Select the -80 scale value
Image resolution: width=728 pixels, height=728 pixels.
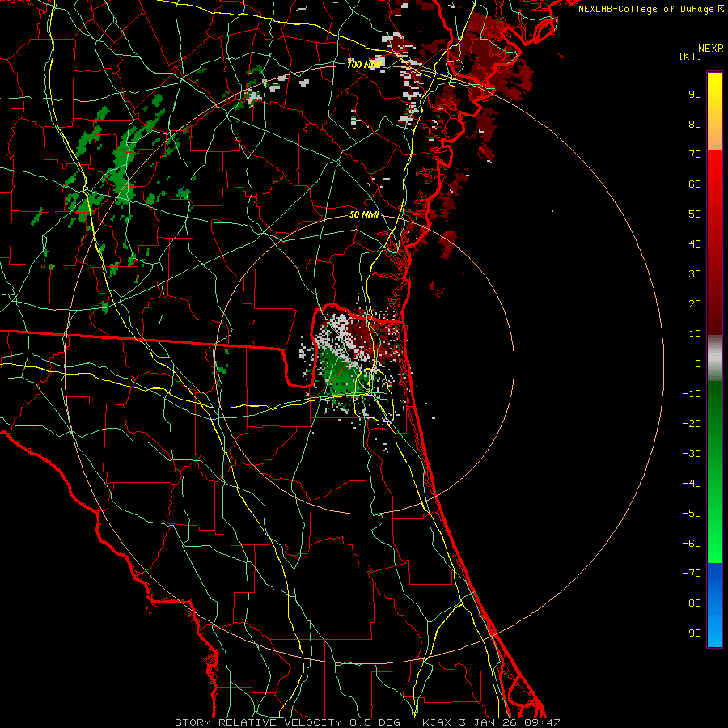[692, 603]
